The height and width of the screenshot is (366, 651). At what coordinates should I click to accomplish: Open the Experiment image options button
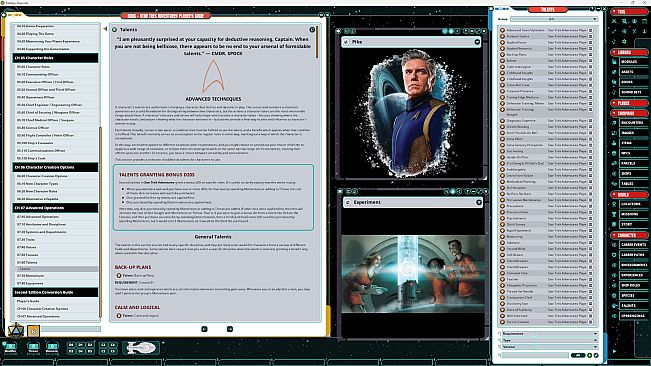coord(479,203)
